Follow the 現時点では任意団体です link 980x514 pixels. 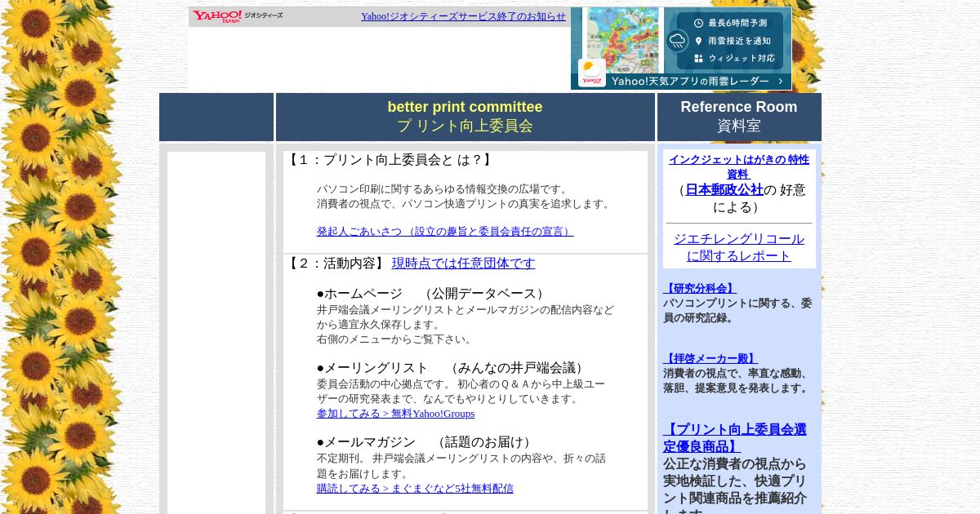(464, 264)
